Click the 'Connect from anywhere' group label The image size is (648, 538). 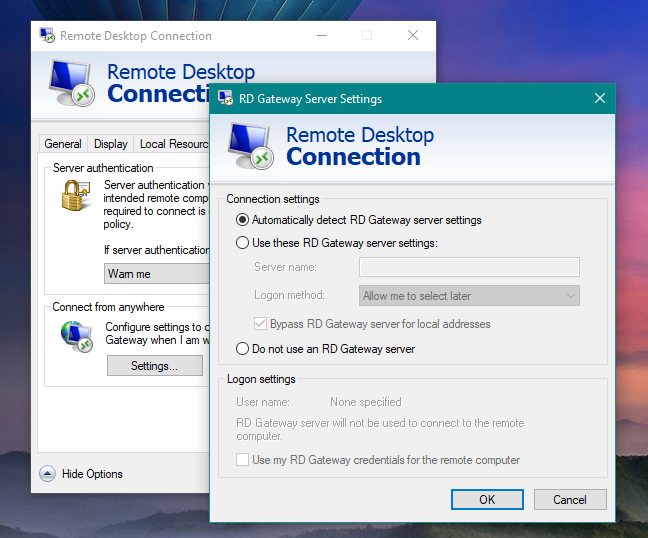(x=108, y=307)
